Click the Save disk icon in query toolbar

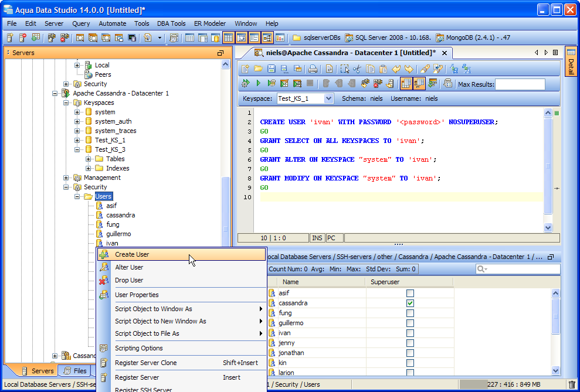coord(271,69)
